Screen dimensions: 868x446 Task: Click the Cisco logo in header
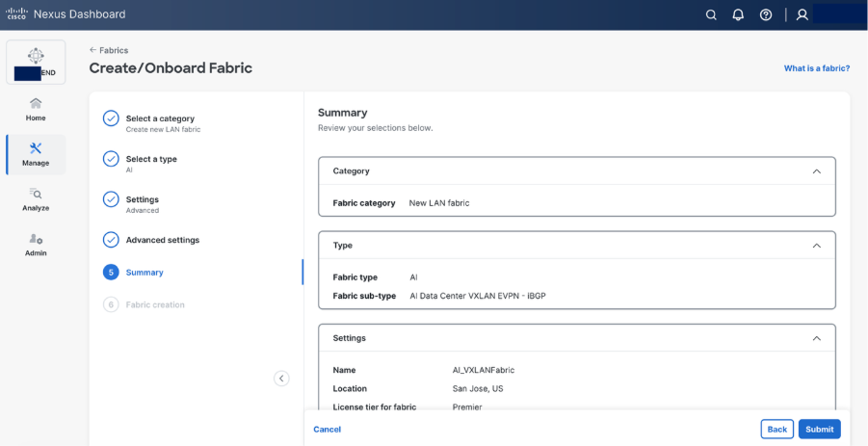pyautogui.click(x=16, y=14)
